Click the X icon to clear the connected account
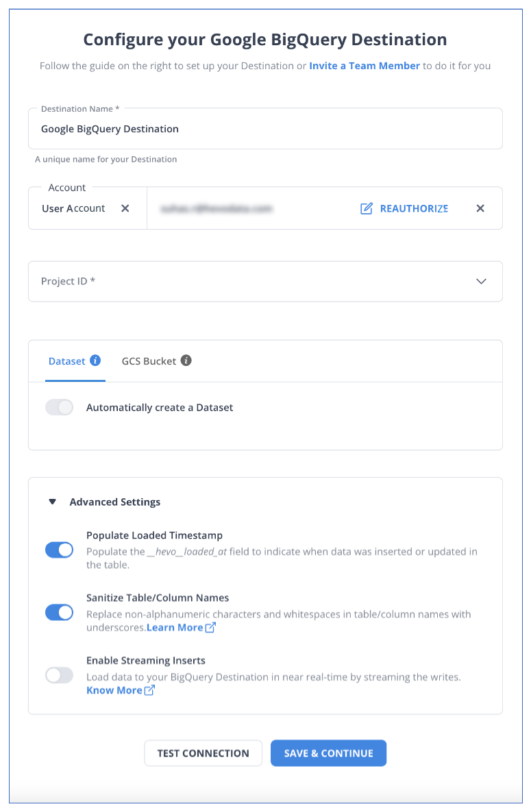The image size is (531, 812). point(480,208)
